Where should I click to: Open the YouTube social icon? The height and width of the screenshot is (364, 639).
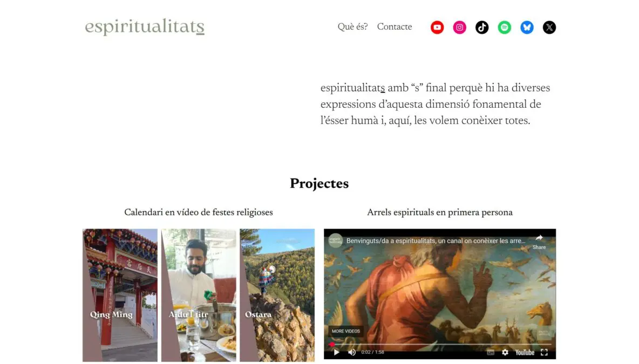pos(437,28)
